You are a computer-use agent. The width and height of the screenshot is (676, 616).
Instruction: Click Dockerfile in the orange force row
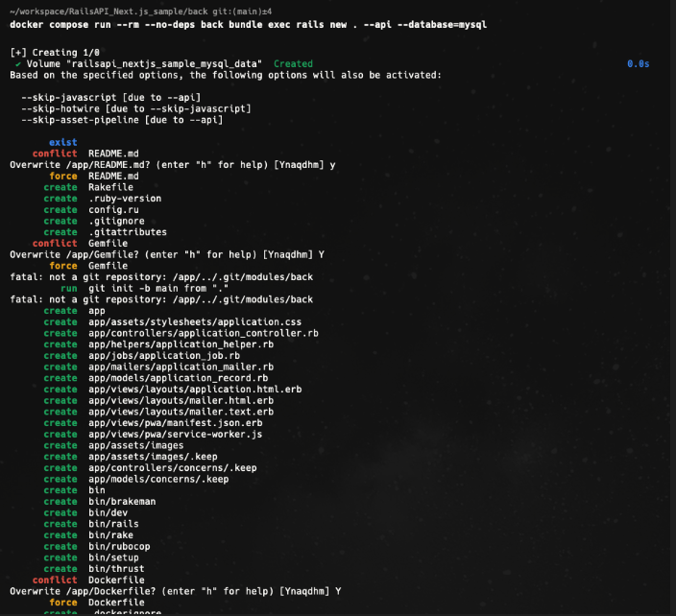(x=116, y=603)
